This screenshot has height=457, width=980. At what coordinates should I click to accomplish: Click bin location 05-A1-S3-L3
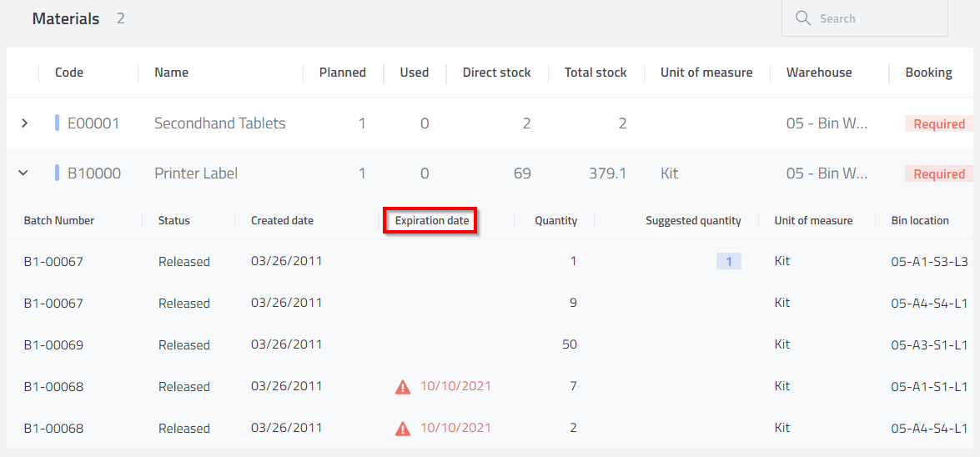point(929,261)
